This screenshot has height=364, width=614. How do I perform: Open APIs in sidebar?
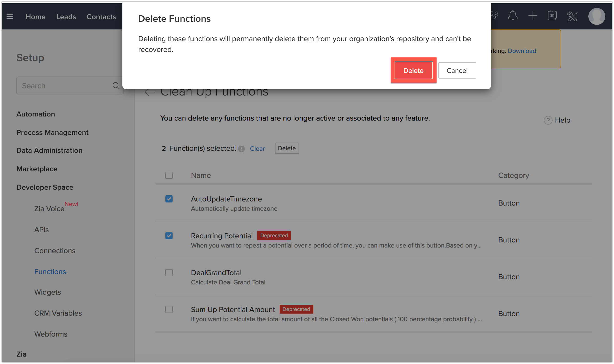click(x=41, y=230)
